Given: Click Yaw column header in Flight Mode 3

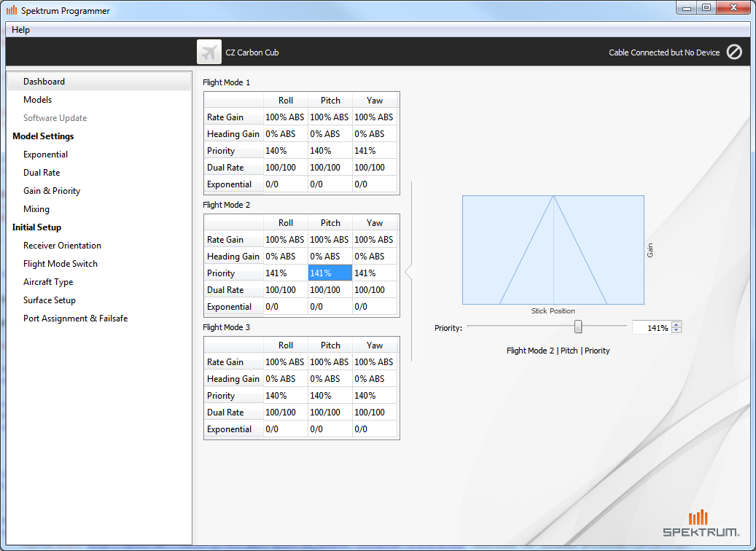Looking at the screenshot, I should pyautogui.click(x=375, y=345).
